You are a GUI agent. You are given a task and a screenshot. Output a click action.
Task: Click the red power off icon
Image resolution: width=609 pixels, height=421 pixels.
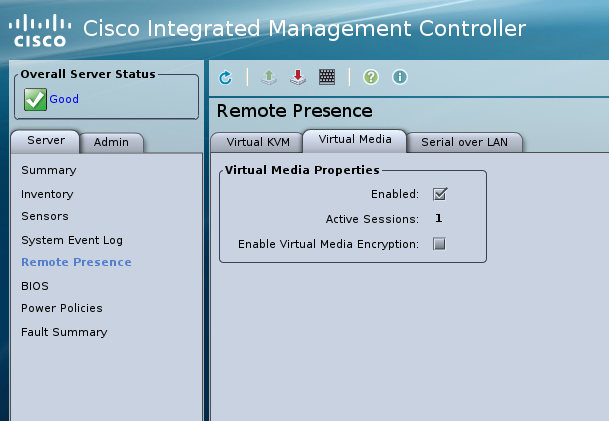298,77
